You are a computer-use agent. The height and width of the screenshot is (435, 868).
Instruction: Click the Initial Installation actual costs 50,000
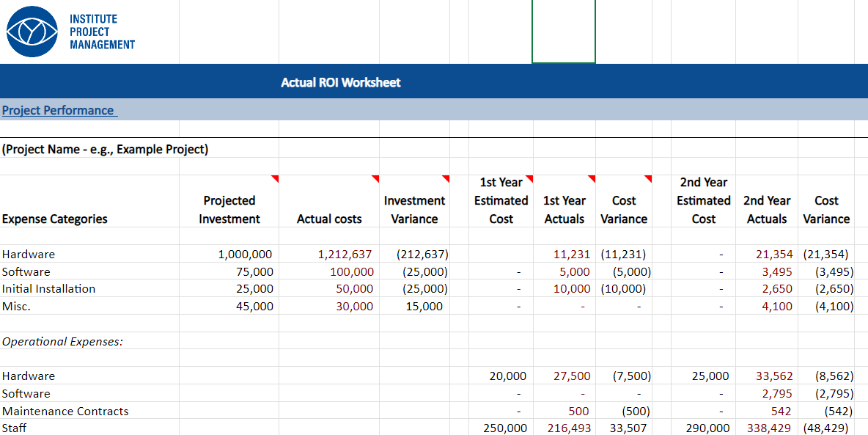click(x=354, y=289)
